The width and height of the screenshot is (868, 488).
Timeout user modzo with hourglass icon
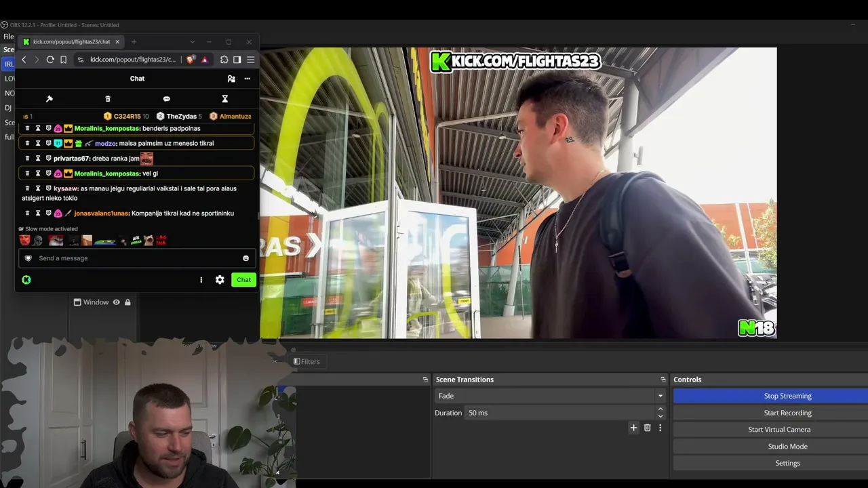pos(38,144)
